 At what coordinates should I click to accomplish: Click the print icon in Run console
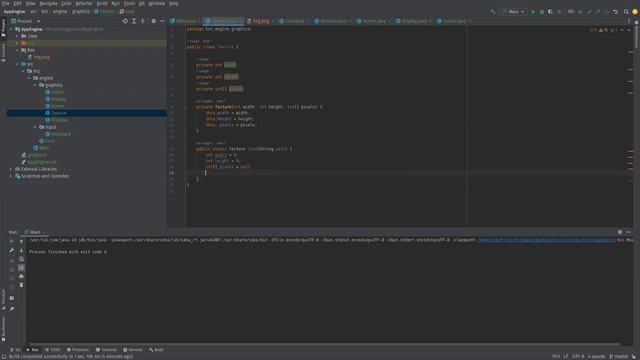21,276
